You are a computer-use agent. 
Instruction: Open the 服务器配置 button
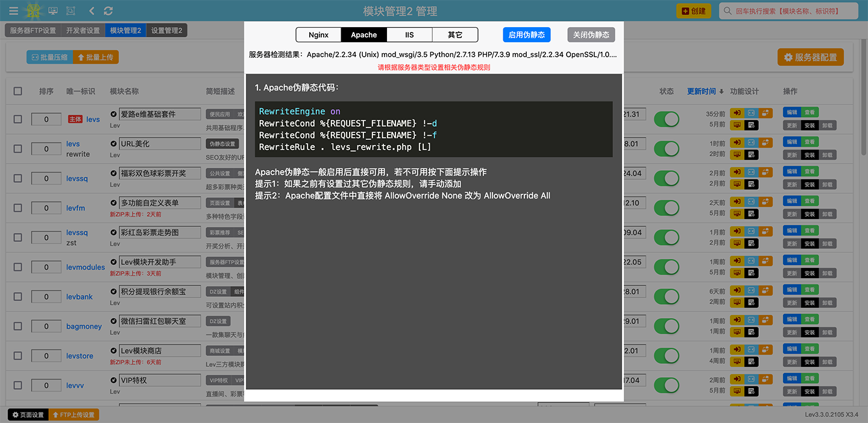coord(810,57)
